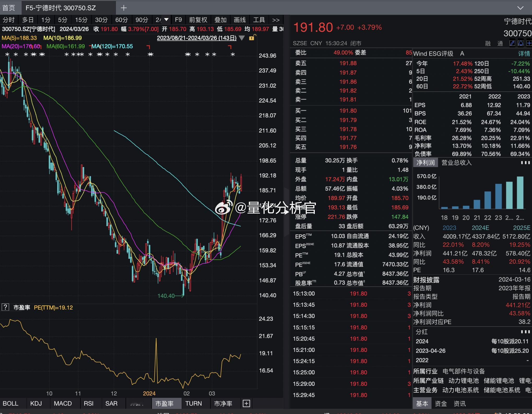
Task: Select the TURN indicator tab
Action: (193, 403)
